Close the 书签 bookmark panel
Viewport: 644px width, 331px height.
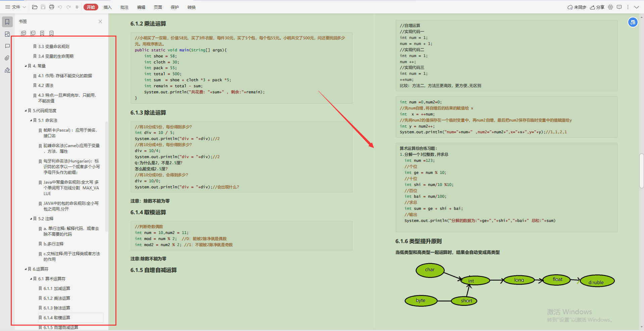(100, 21)
